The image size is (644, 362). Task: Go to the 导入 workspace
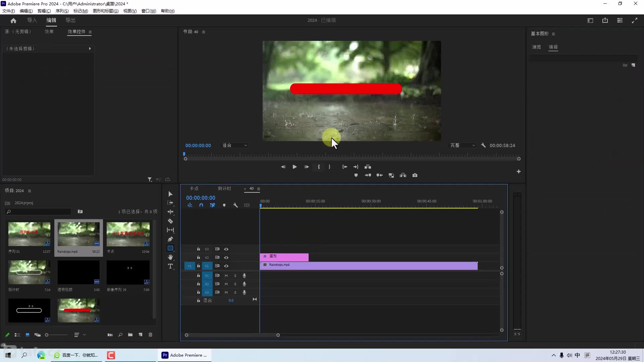[32, 20]
